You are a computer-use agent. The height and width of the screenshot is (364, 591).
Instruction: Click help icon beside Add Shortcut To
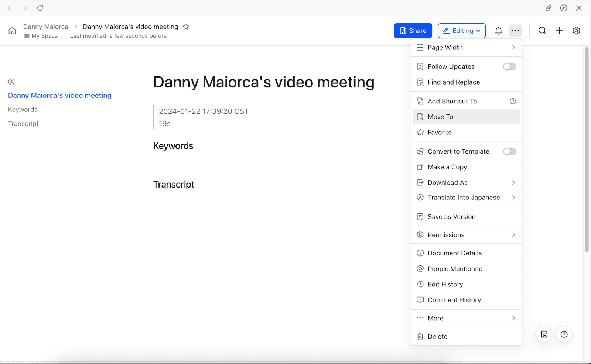point(513,101)
